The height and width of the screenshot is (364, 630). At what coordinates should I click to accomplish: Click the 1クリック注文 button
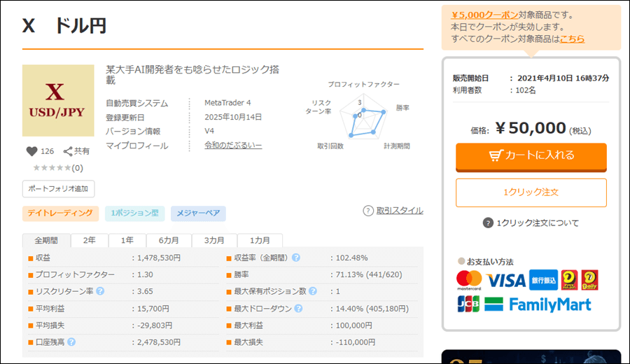(x=531, y=192)
